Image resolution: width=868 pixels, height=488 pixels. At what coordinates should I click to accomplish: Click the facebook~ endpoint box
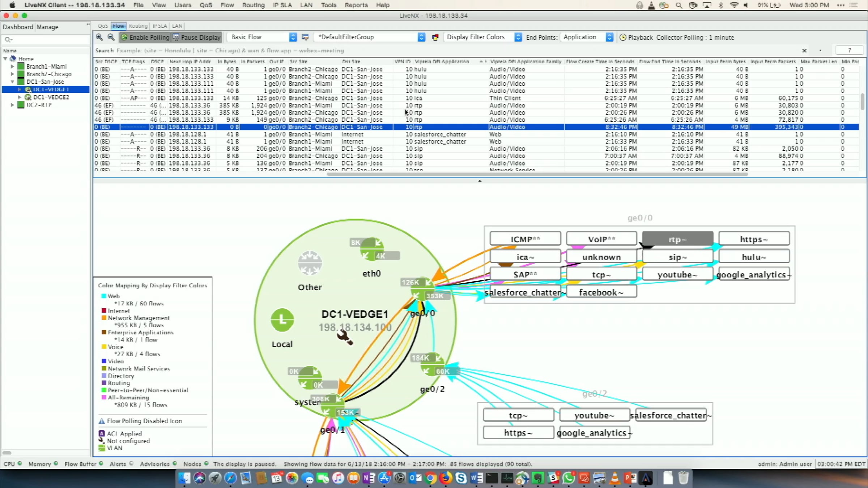click(601, 292)
